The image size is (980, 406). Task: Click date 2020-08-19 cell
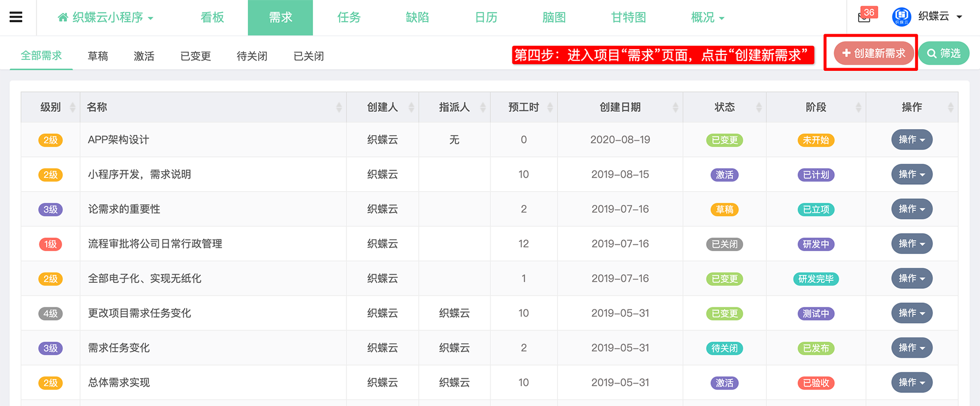620,140
